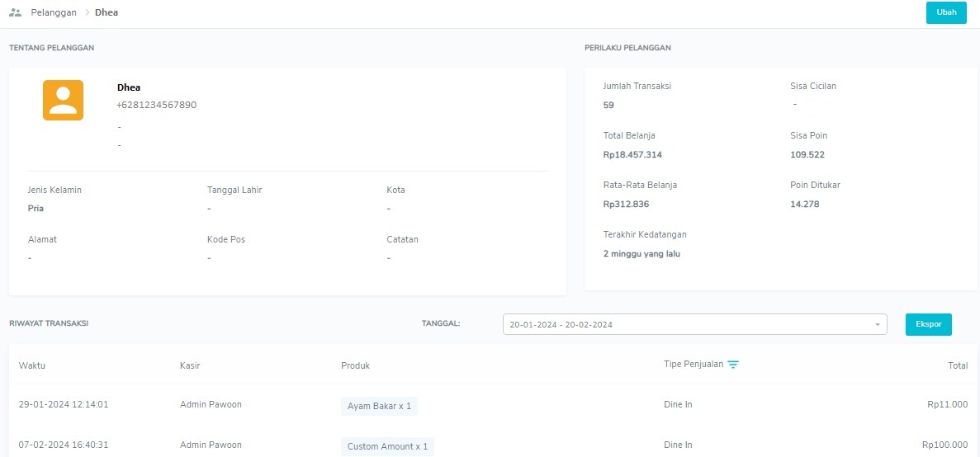Export transactions with the Ekspor button
Screen dimensions: 980x457
pyautogui.click(x=928, y=324)
